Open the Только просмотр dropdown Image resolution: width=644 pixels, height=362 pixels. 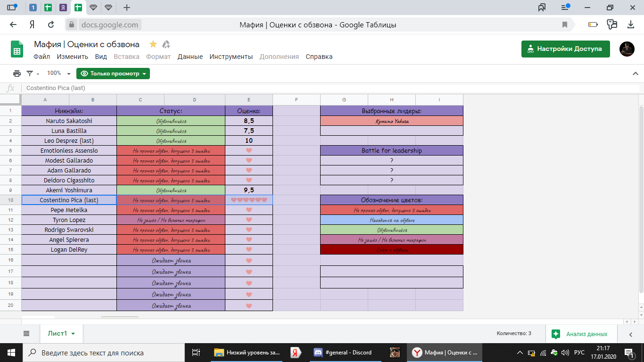tap(113, 74)
